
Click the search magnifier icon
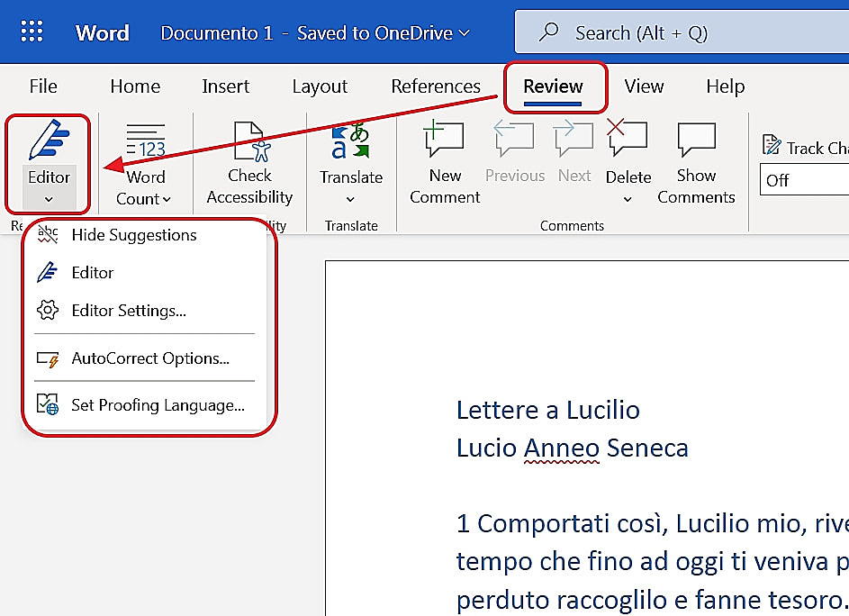coord(548,32)
